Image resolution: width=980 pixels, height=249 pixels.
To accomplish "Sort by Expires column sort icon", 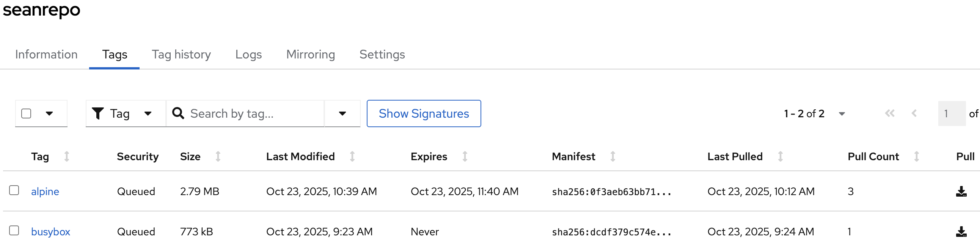I will (x=465, y=156).
